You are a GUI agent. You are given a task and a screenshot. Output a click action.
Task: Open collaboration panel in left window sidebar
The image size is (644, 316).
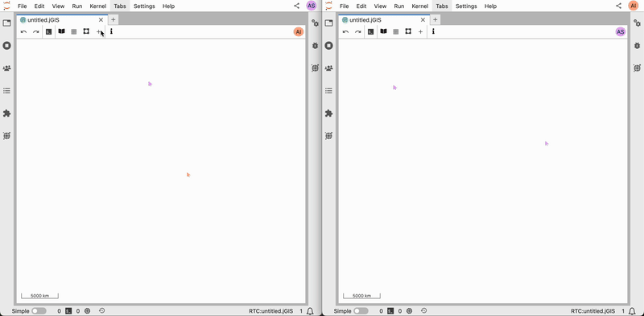(x=6, y=68)
